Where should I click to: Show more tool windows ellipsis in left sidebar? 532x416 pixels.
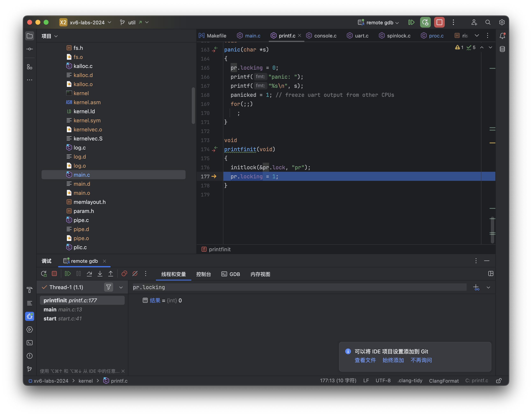[29, 80]
